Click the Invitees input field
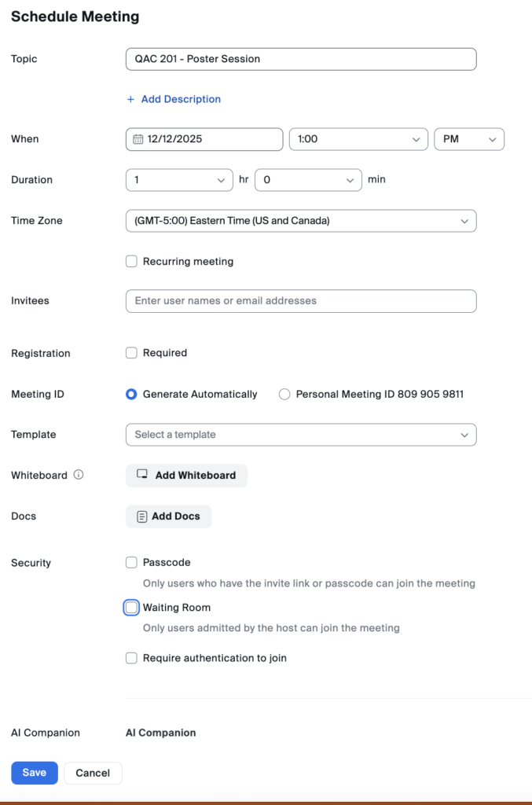This screenshot has width=532, height=805. click(x=301, y=301)
